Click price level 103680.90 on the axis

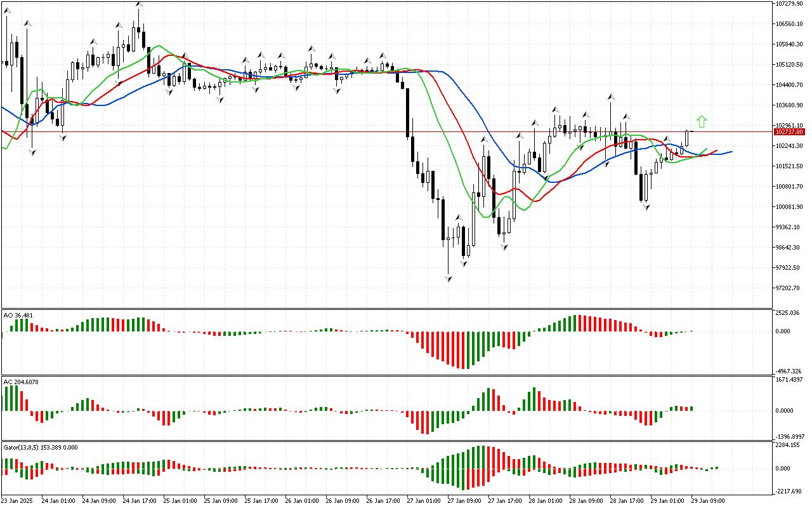tap(789, 105)
